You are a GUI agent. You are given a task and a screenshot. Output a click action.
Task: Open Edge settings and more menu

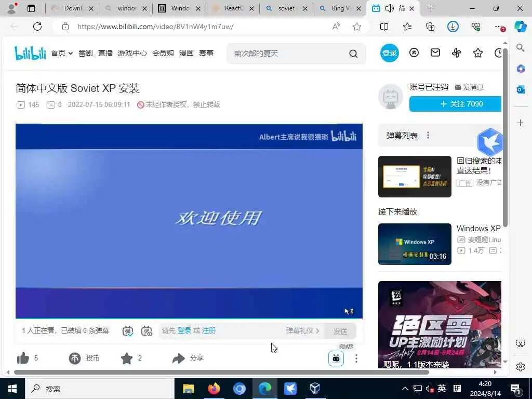(x=499, y=26)
